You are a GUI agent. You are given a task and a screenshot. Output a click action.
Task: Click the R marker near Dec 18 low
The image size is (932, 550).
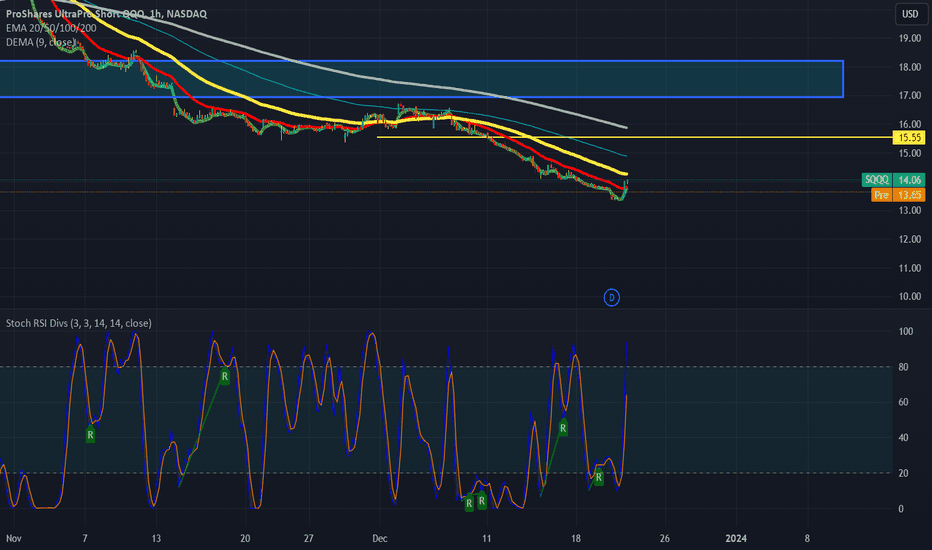599,477
